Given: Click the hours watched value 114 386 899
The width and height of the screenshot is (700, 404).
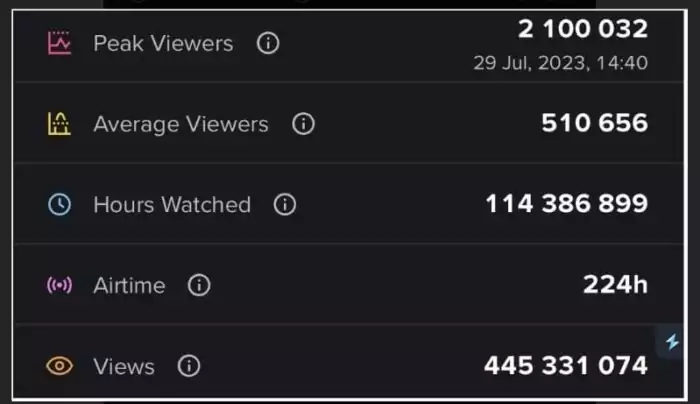Looking at the screenshot, I should [x=567, y=204].
